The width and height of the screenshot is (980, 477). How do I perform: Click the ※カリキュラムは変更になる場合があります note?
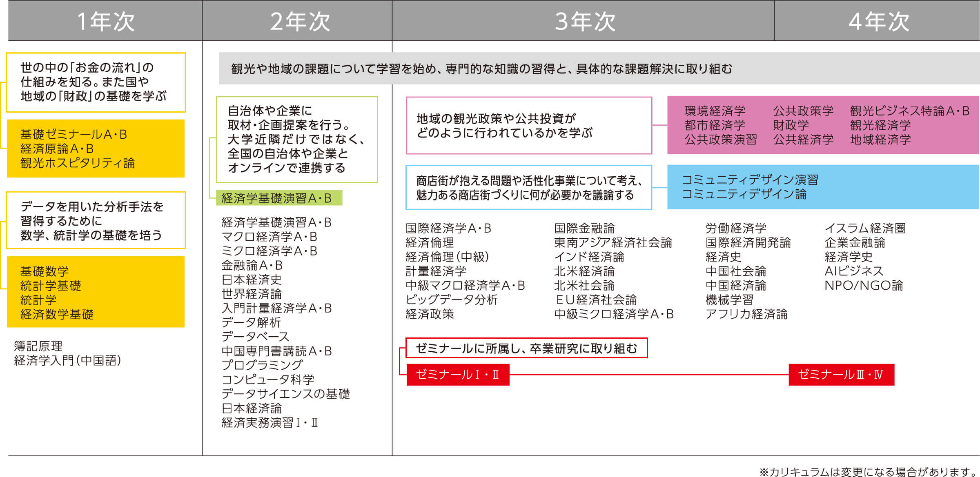869,472
